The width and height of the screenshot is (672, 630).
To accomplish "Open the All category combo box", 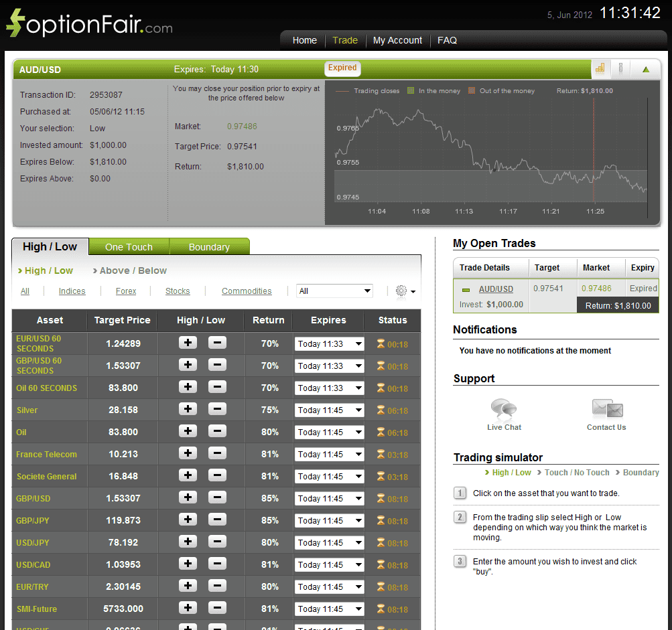I will coord(334,291).
